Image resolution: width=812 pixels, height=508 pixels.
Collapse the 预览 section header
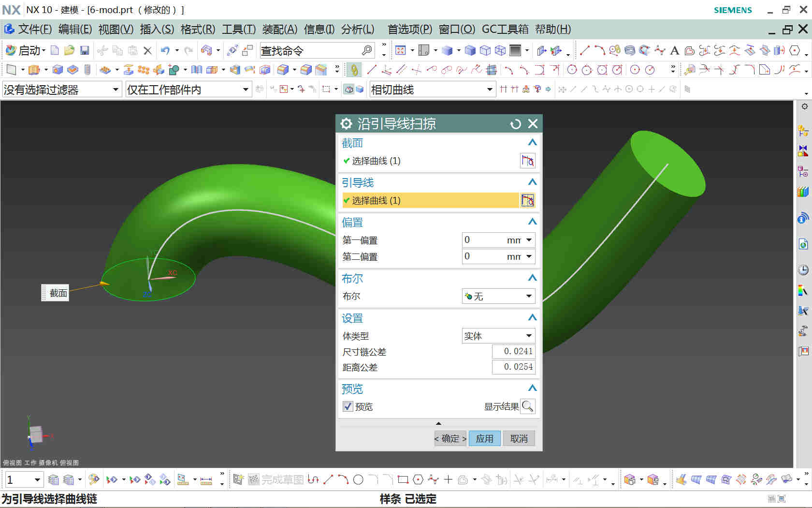[532, 388]
